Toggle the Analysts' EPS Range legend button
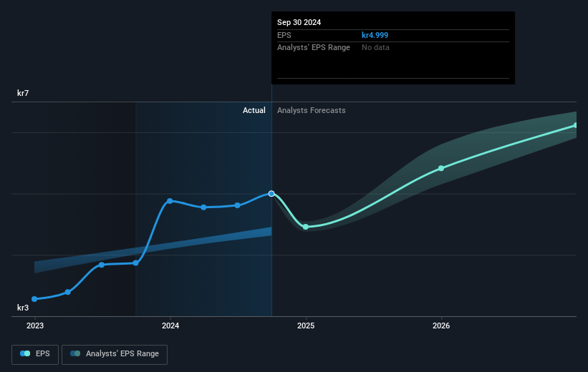Viewport: 588px width, 372px height. point(115,354)
